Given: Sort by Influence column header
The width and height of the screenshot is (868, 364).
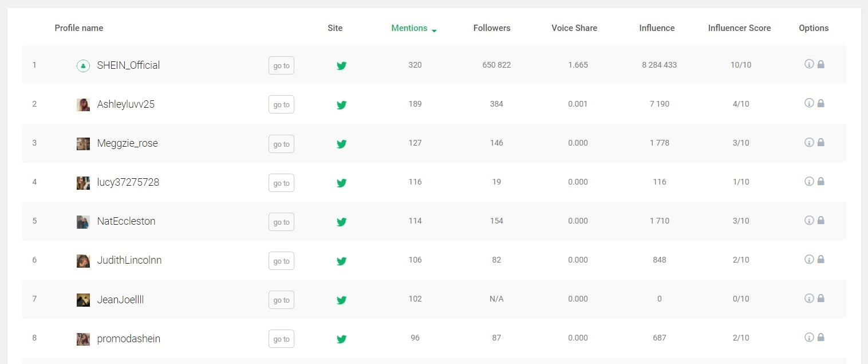Looking at the screenshot, I should click(657, 28).
